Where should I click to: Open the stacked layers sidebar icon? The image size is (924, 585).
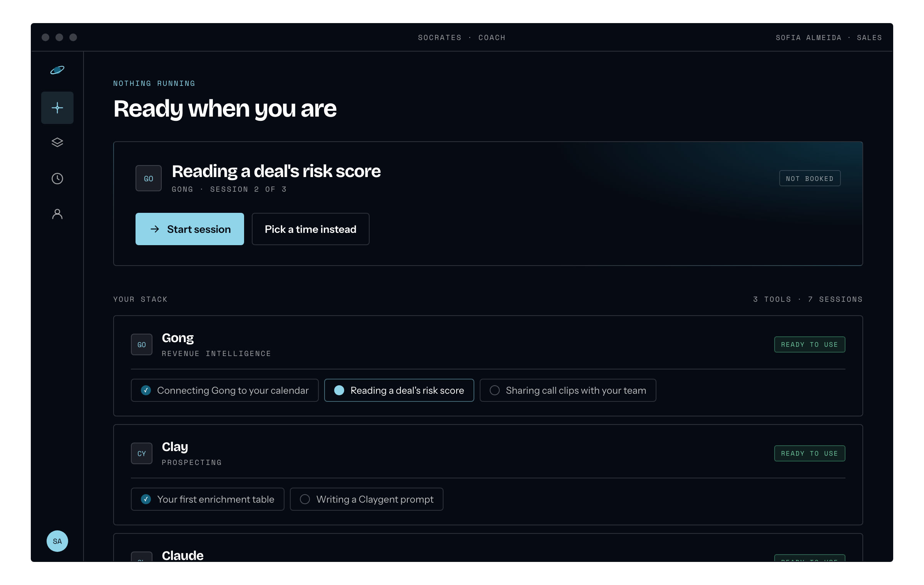point(57,142)
